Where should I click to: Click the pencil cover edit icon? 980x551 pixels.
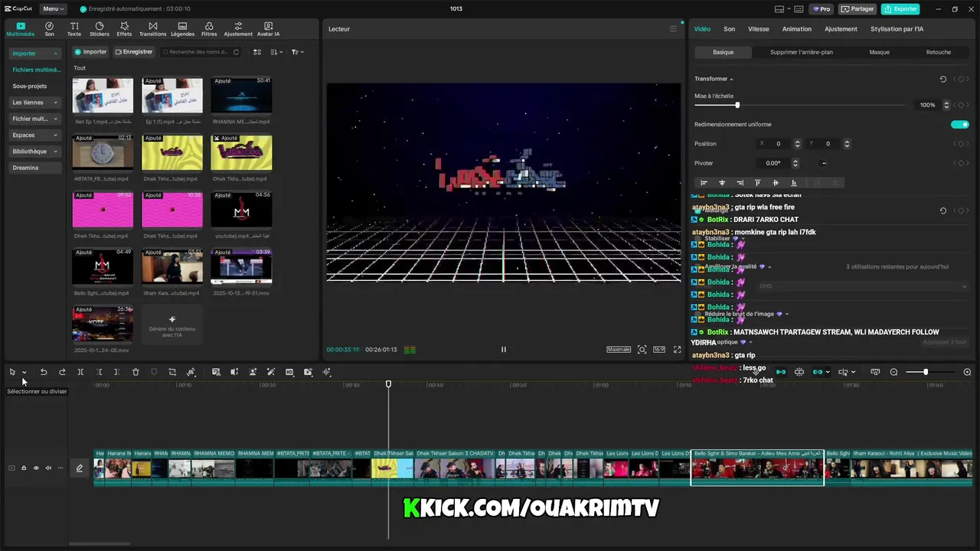pos(79,468)
